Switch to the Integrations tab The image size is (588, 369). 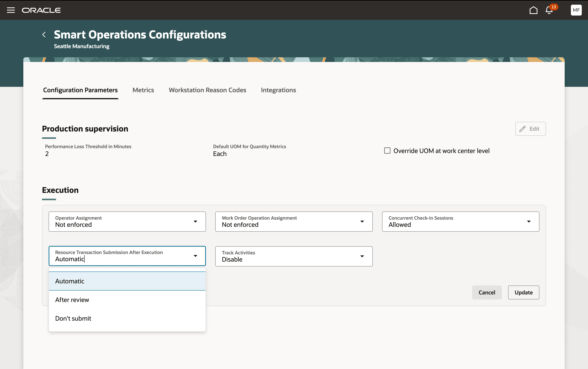tap(278, 90)
